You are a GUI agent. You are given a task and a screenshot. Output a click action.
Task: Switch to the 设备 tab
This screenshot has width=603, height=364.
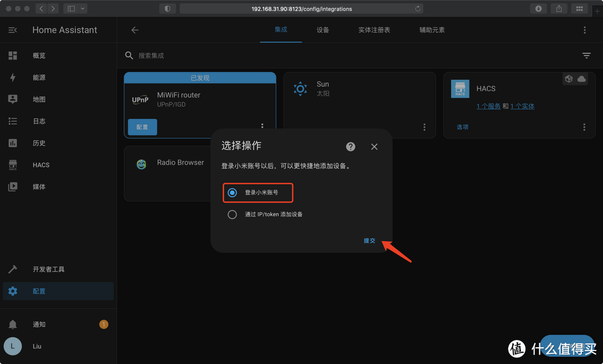(323, 31)
